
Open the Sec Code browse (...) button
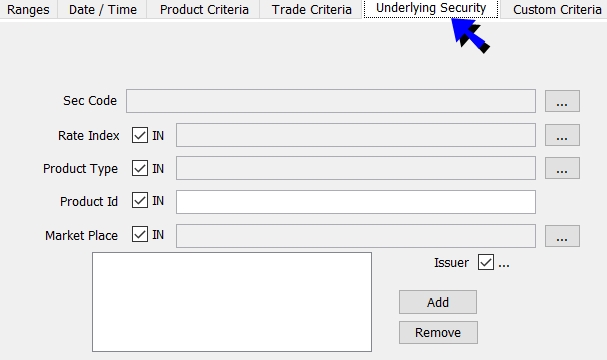[562, 101]
